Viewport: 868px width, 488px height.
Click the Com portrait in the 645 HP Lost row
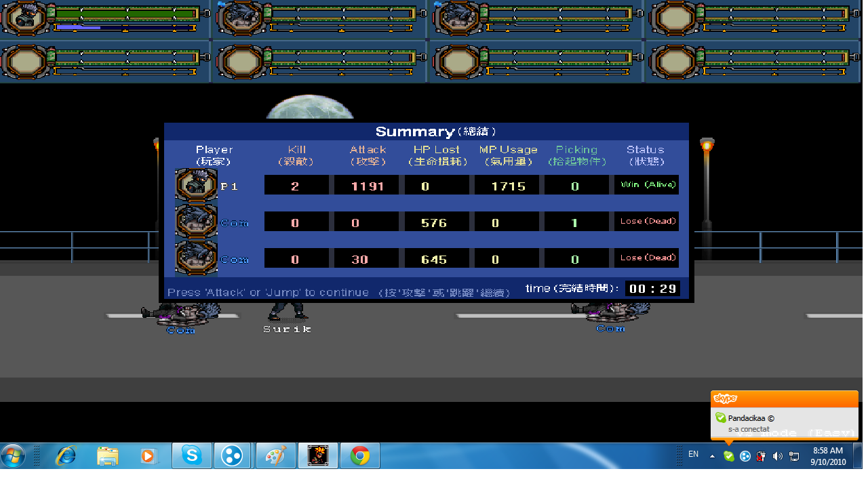[196, 258]
